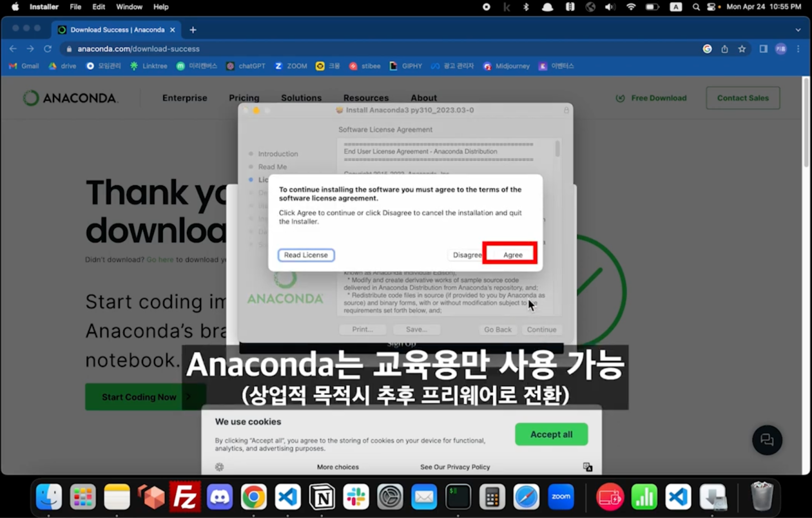Open Control Center in menu bar
Screen dimensions: 812x518
[712, 7]
